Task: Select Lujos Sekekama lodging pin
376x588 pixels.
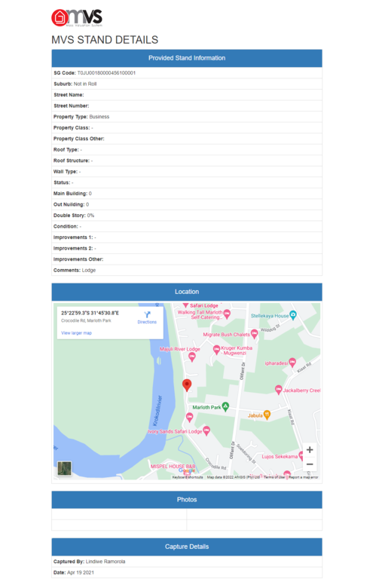Action: pos(301,456)
